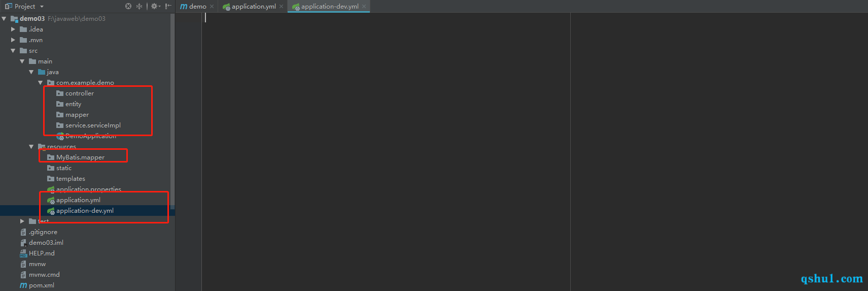
Task: Collapse the java folder arrow
Action: 31,72
